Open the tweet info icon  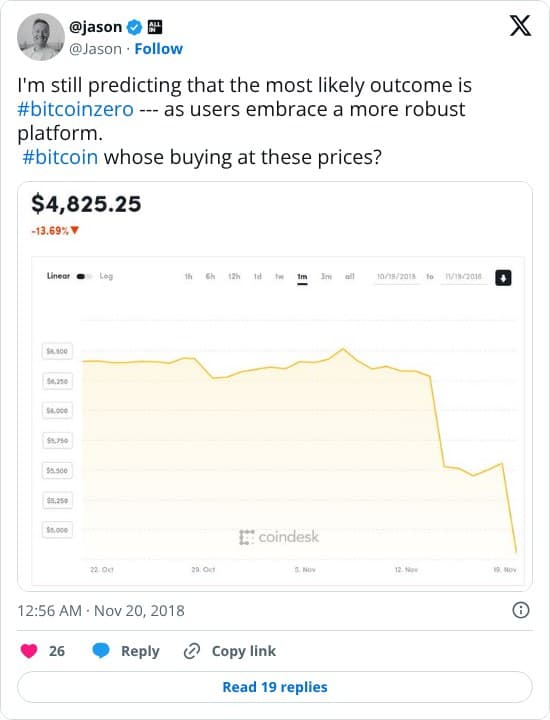[521, 610]
